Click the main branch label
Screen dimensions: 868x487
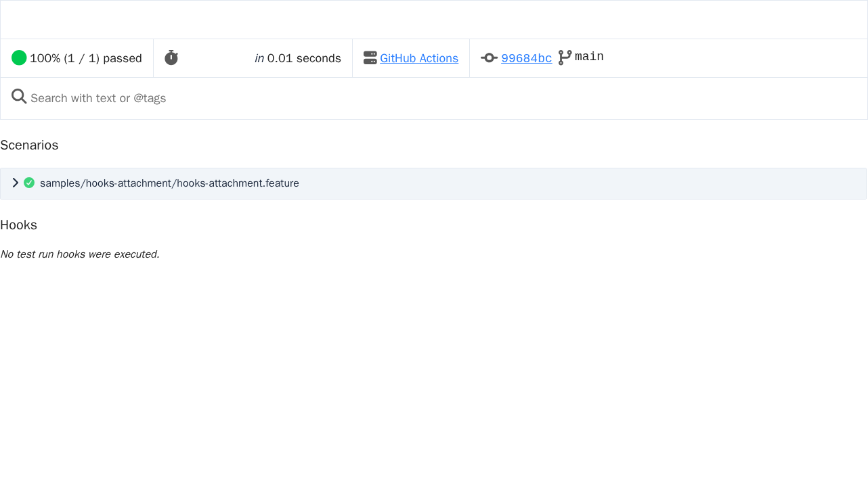tap(589, 57)
